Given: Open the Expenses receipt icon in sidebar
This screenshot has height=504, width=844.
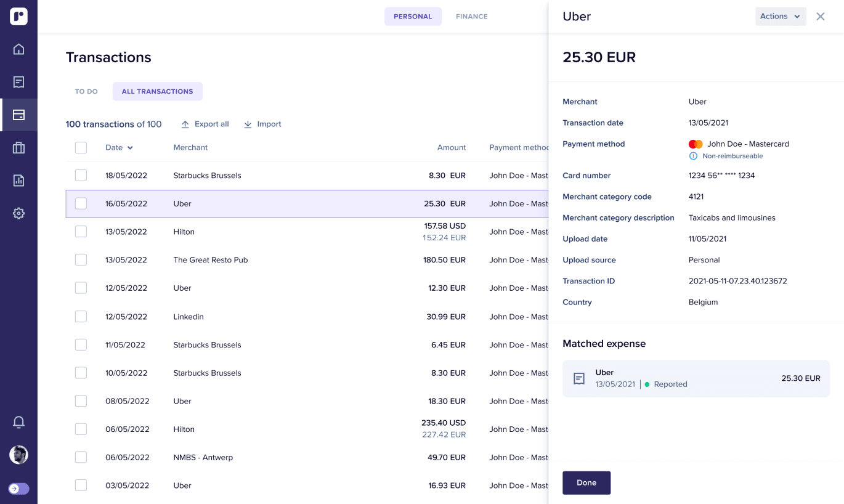Looking at the screenshot, I should pos(18,82).
